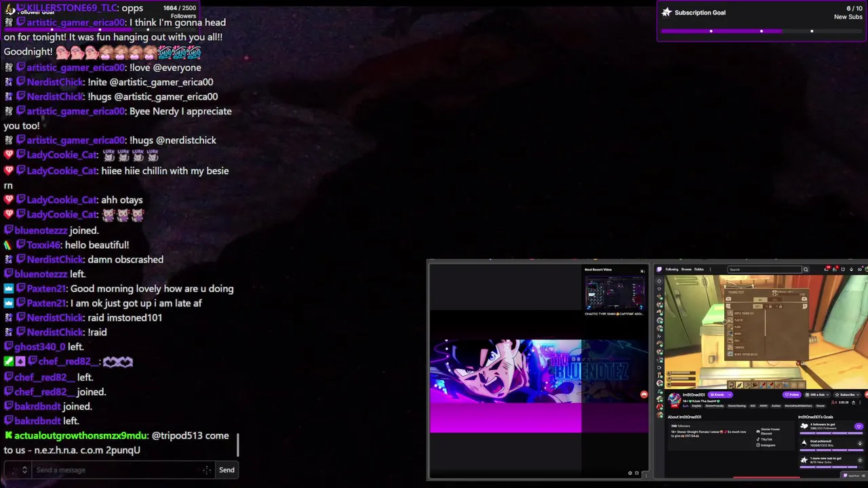The image size is (868, 488).
Task: Open Browse tab in Twitch window
Action: click(x=686, y=269)
